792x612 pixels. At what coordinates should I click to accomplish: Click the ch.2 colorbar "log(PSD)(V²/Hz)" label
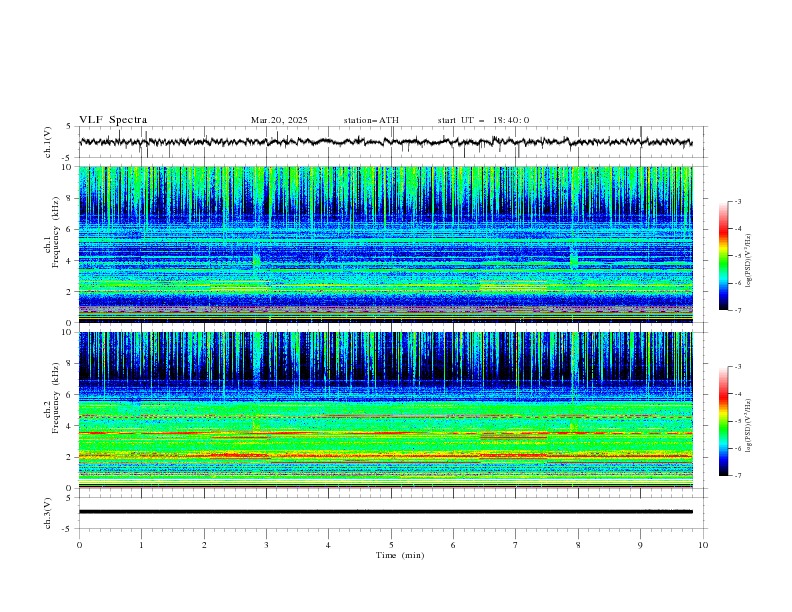coord(749,426)
